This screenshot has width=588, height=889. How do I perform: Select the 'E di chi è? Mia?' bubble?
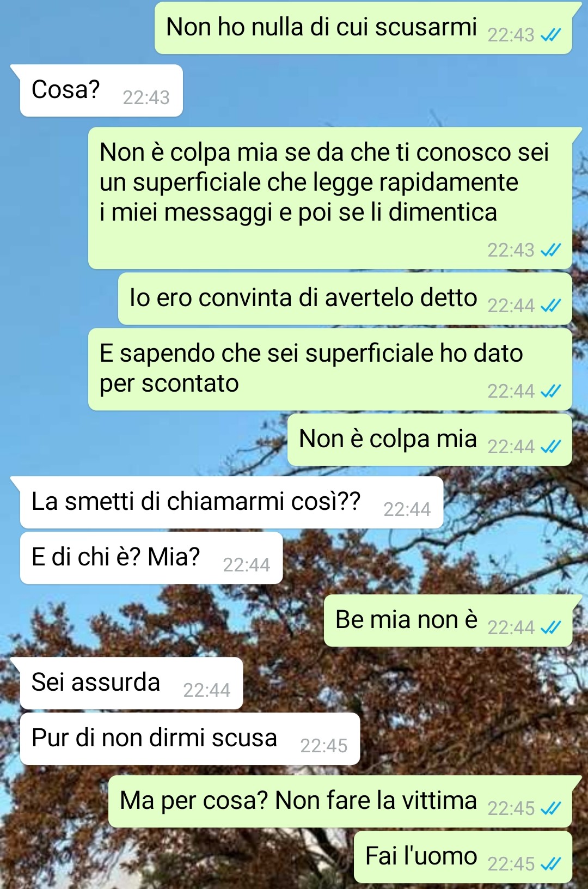(x=151, y=558)
